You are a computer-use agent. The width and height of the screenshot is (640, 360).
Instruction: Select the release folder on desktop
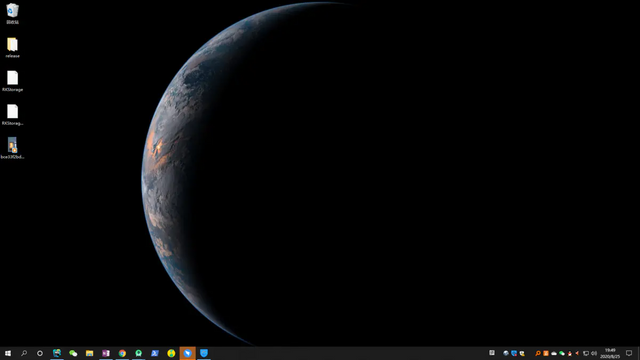(12, 47)
